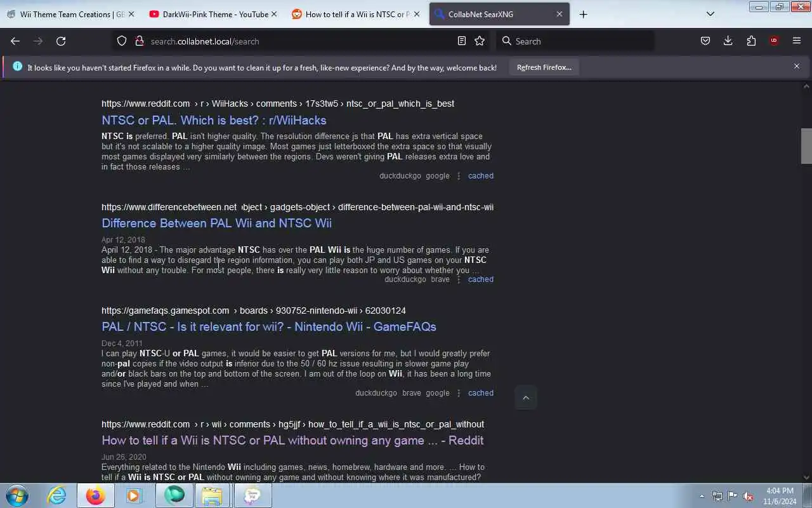Select the CollabNet SearXNG tab
The image size is (812, 508).
click(x=499, y=14)
